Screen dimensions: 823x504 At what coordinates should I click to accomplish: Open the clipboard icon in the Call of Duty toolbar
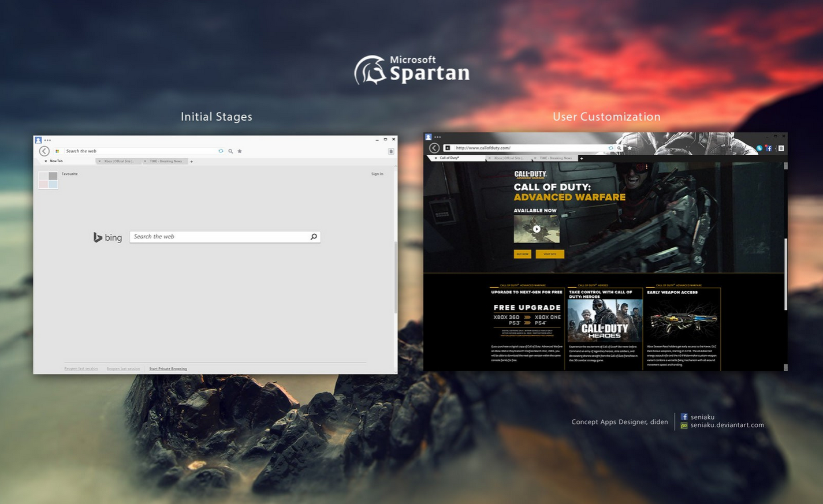click(x=781, y=148)
